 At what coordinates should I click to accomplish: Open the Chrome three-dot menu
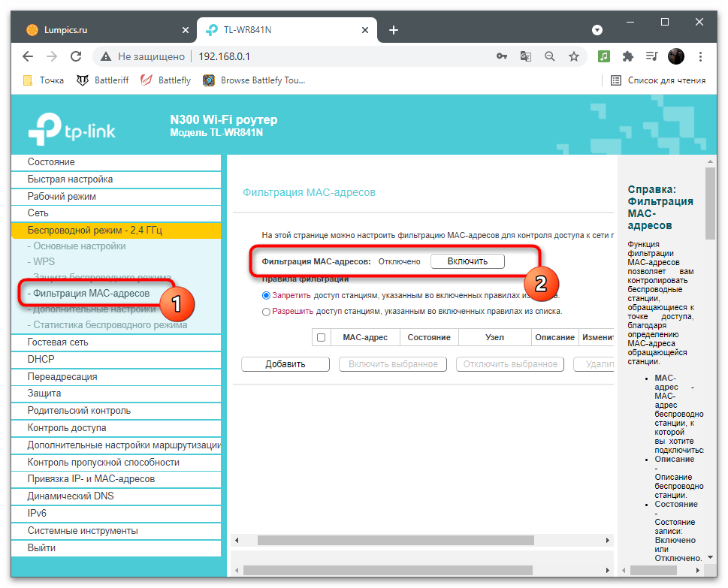coord(700,56)
